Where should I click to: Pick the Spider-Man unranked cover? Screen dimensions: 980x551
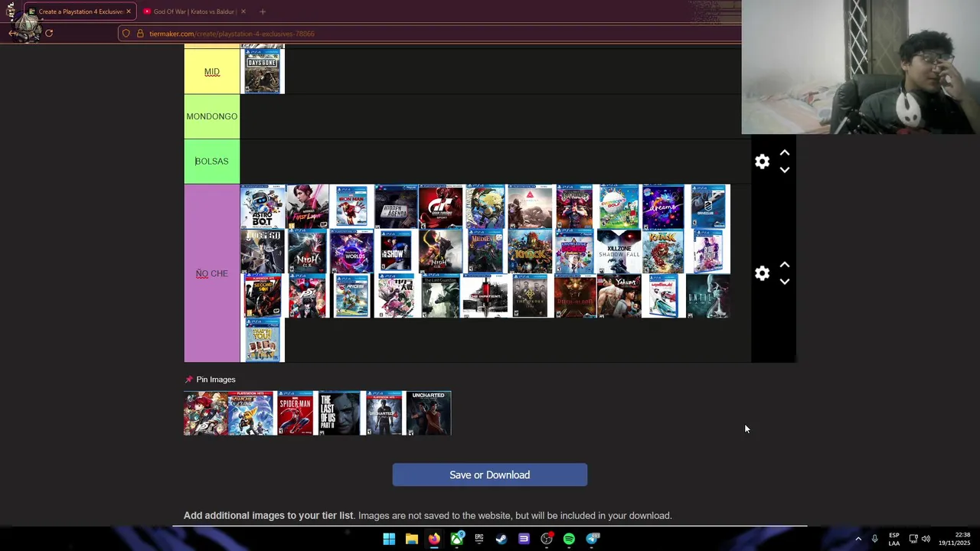295,413
